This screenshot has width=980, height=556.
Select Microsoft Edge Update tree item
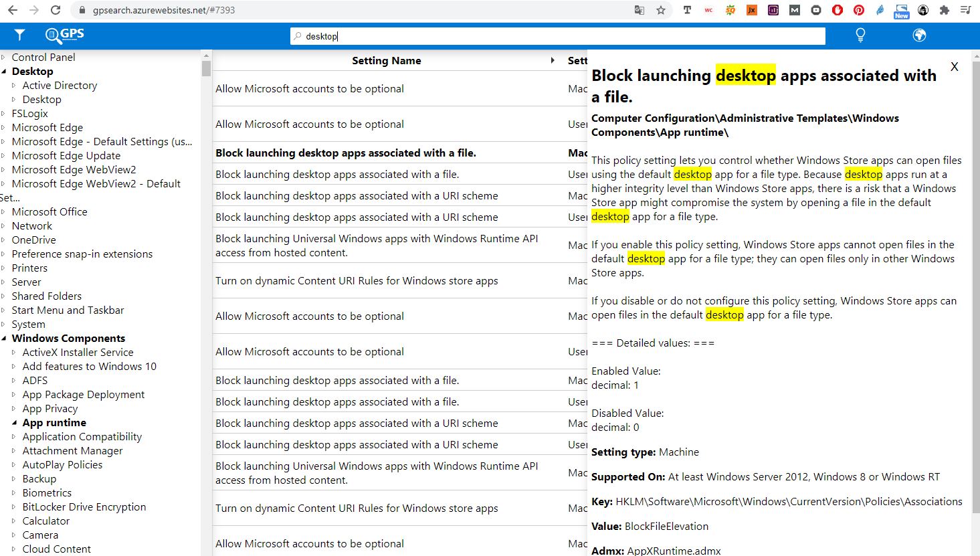coord(66,156)
